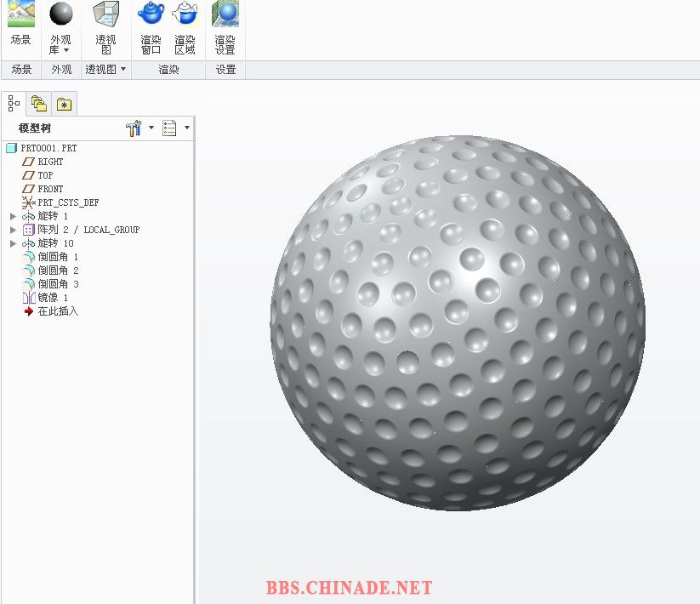
Task: Click the TOP plane icon
Action: 28,175
